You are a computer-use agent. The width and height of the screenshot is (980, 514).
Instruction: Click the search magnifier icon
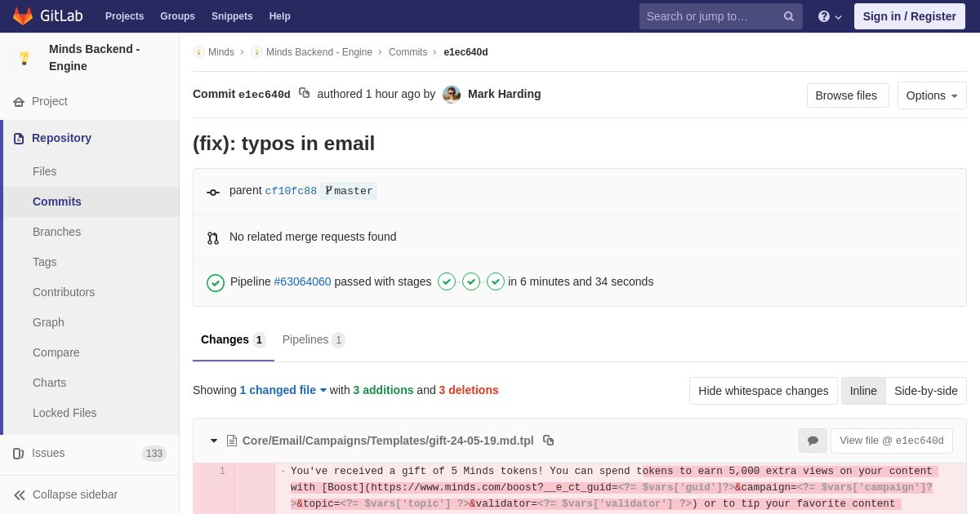pos(789,16)
